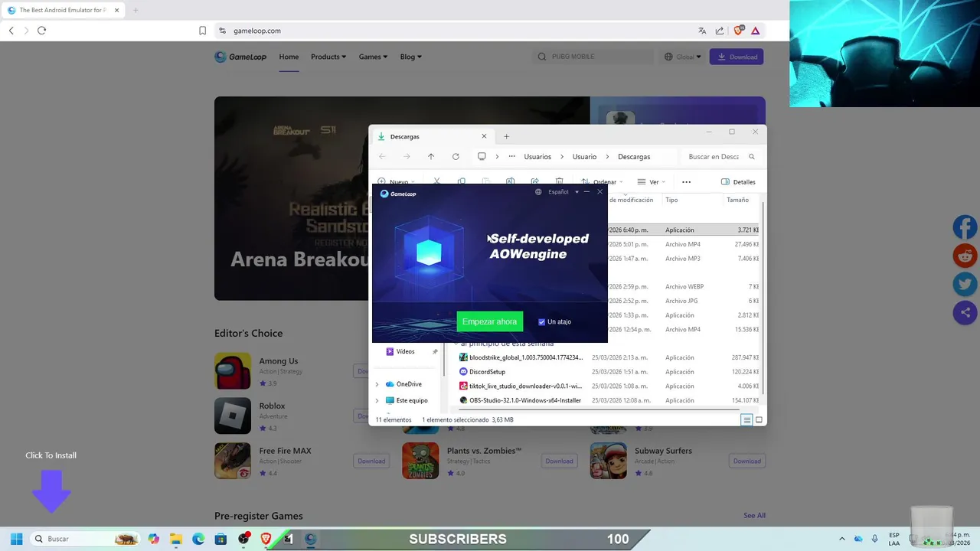This screenshot has height=551, width=980.
Task: Close the Descargas tab in Explorer
Action: click(x=484, y=136)
